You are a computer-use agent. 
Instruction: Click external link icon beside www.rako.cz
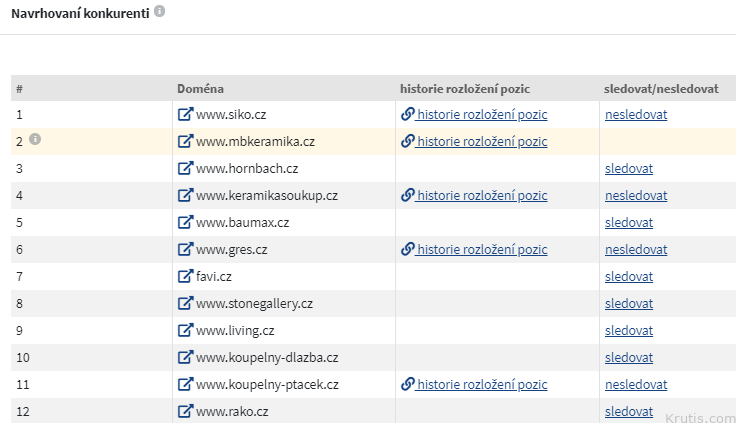(184, 411)
